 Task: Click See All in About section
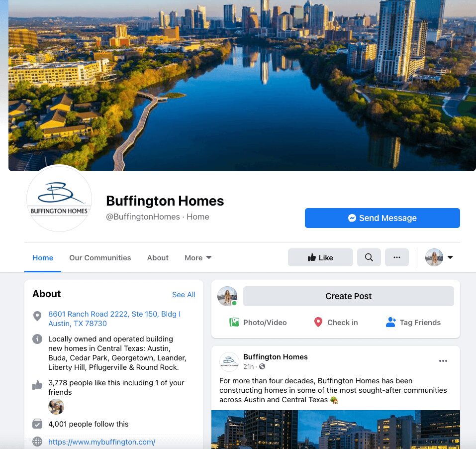(x=184, y=294)
